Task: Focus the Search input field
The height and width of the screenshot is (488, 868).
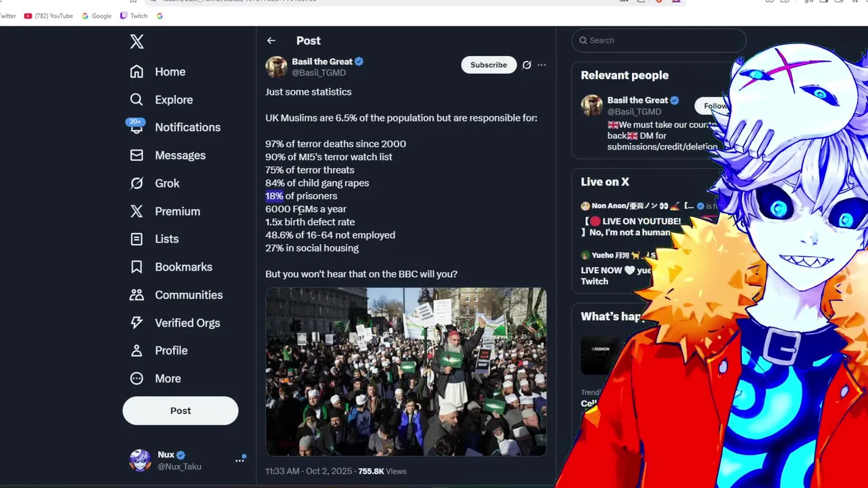Action: pyautogui.click(x=659, y=41)
